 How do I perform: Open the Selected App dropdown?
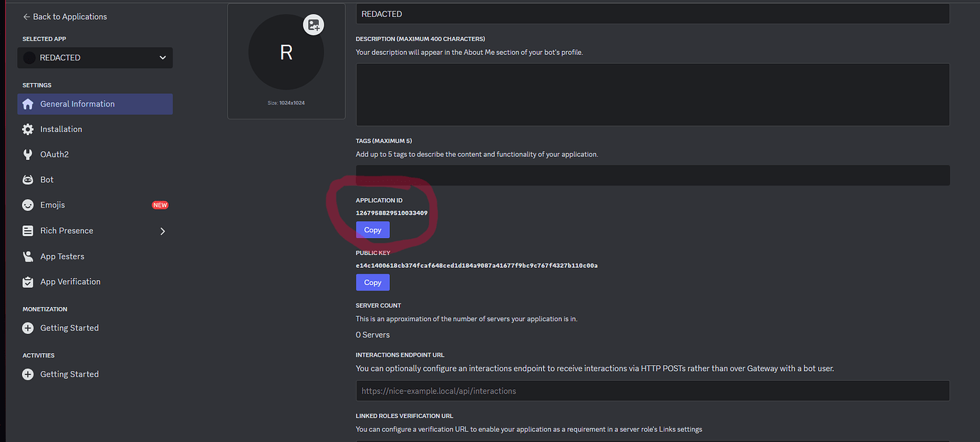coord(94,58)
